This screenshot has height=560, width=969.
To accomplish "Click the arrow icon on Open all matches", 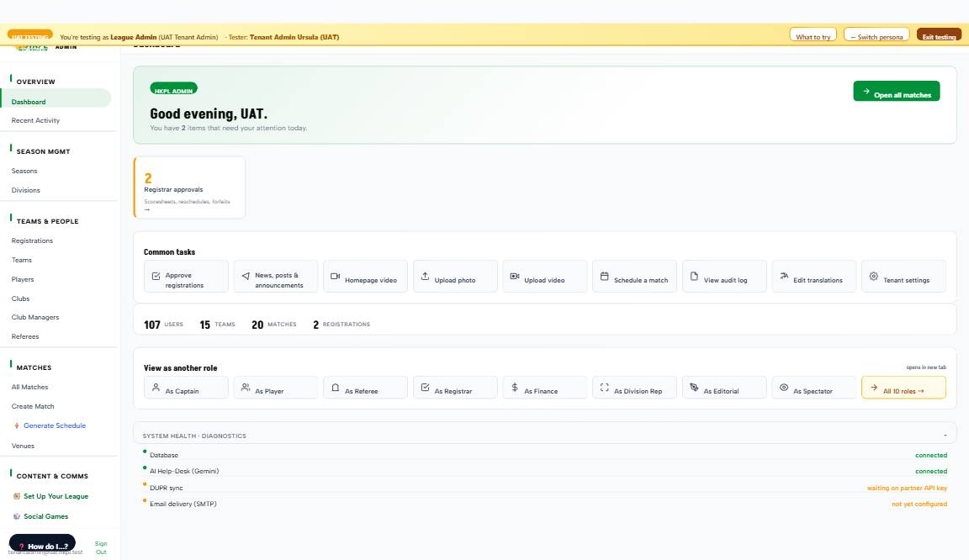I will [x=866, y=91].
